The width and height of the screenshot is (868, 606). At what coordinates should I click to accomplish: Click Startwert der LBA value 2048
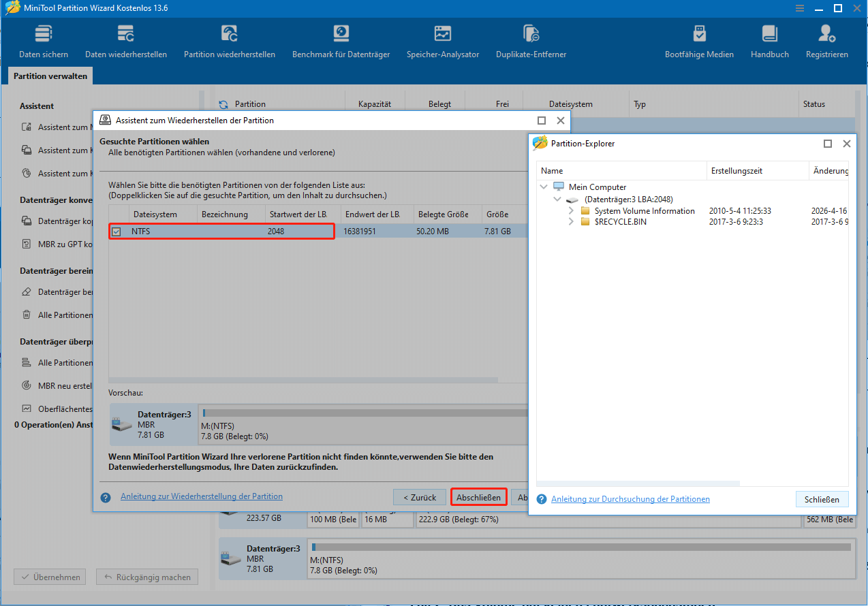coord(276,232)
